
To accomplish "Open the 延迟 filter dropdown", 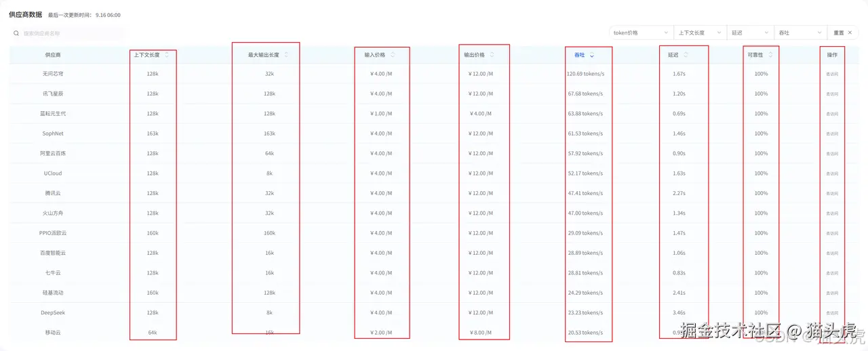I will pyautogui.click(x=751, y=33).
